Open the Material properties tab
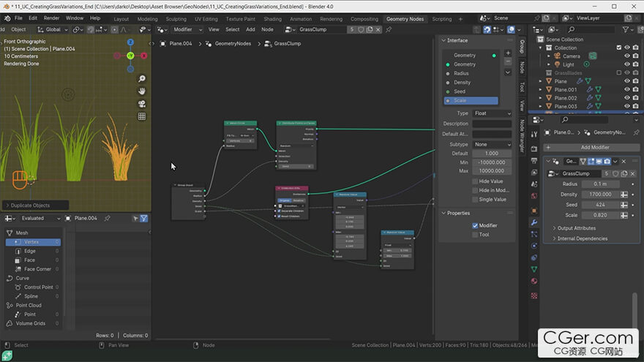The width and height of the screenshot is (644, 362). 534,281
